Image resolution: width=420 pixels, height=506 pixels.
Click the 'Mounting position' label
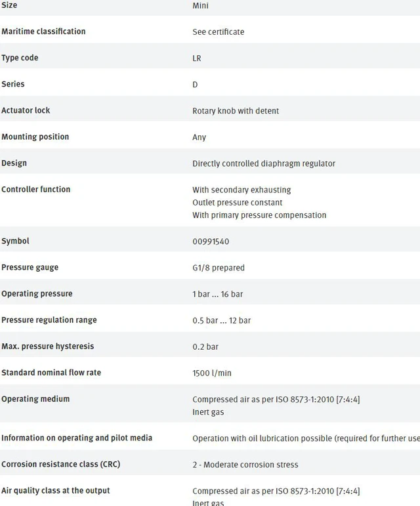coord(35,137)
